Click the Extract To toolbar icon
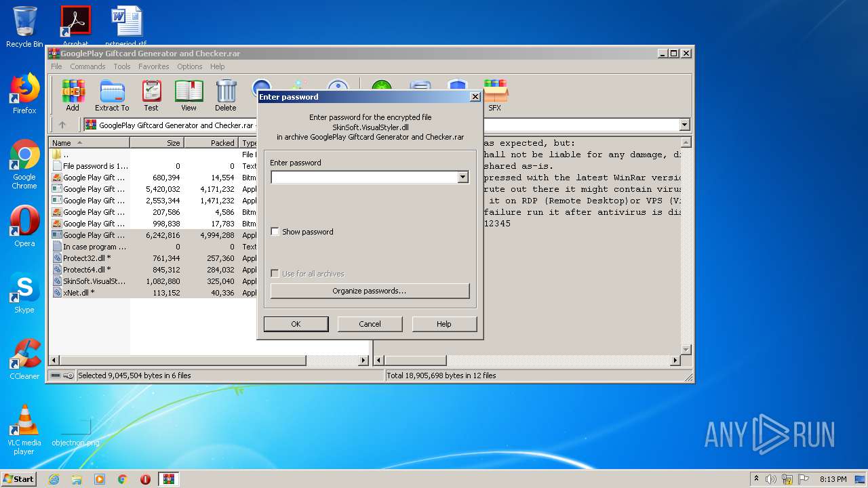 (x=112, y=96)
